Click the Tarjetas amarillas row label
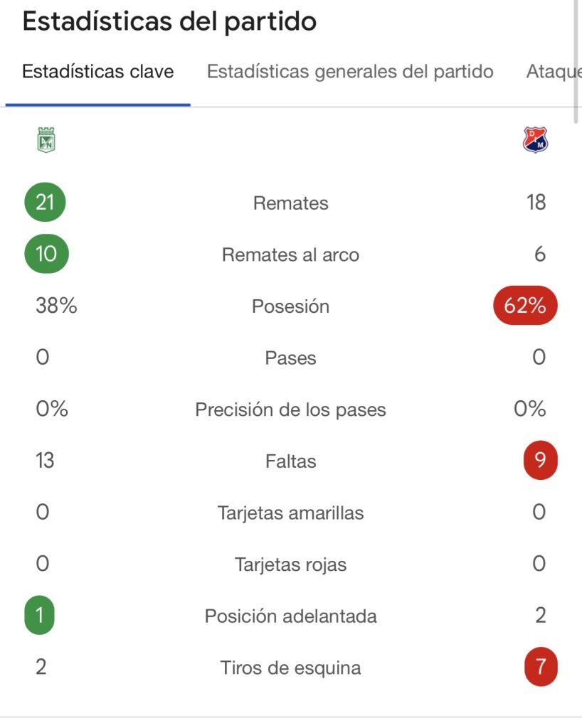This screenshot has height=728, width=582. tap(290, 513)
